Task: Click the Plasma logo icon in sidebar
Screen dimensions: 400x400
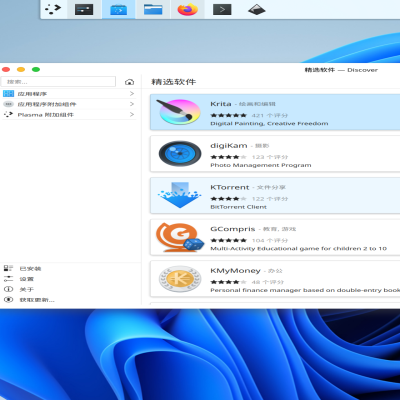Action: [8, 115]
